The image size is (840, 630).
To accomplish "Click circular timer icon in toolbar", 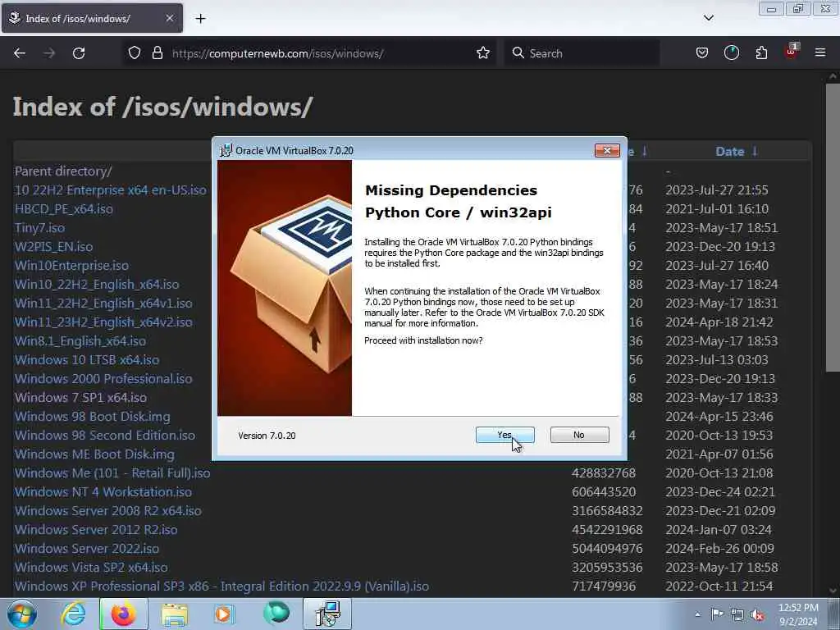I will [731, 53].
